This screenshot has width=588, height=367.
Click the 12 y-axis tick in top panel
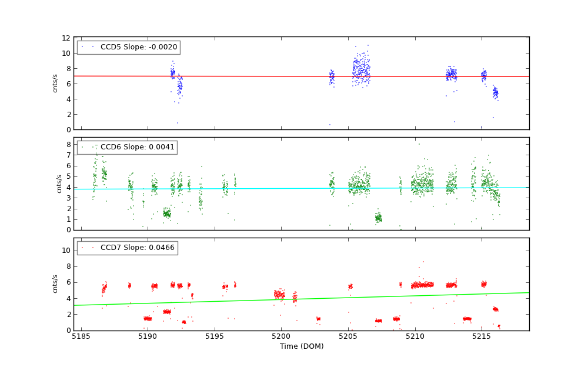(x=66, y=38)
